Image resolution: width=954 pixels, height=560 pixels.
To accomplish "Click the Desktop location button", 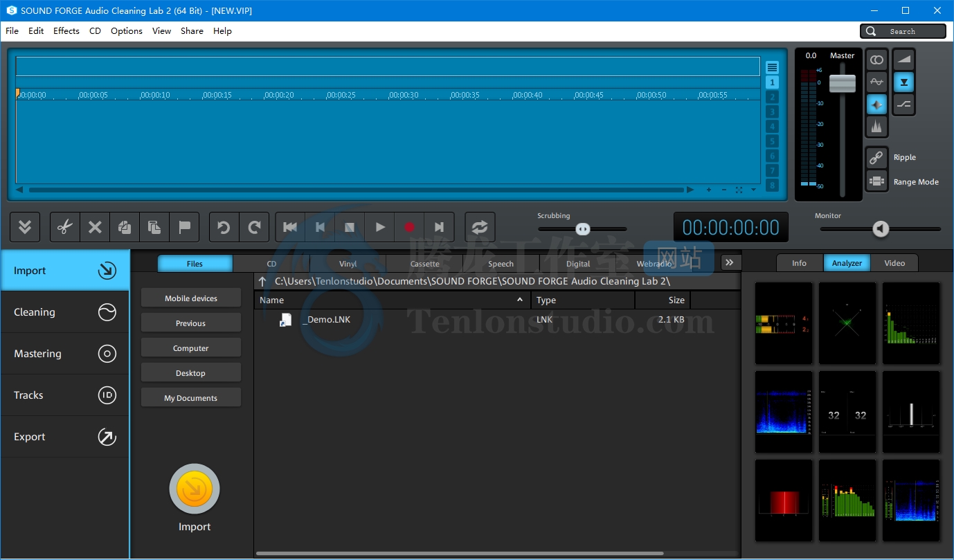I will tap(191, 373).
